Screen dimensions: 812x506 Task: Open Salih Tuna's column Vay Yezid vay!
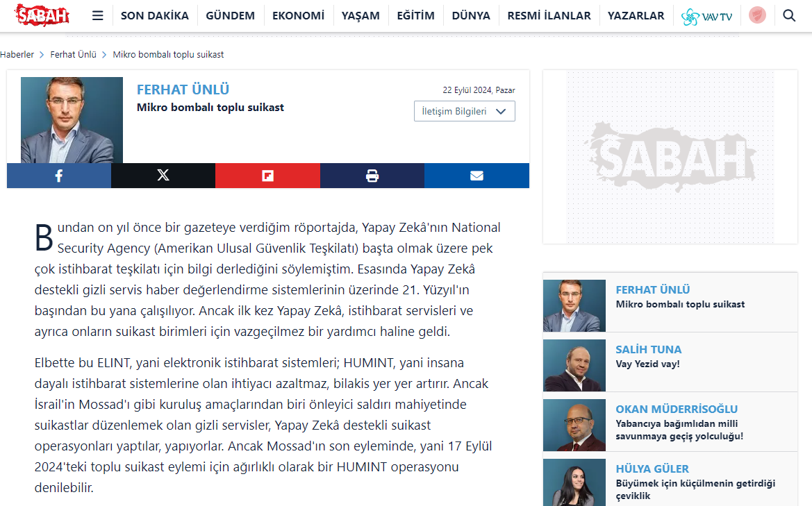click(x=647, y=364)
